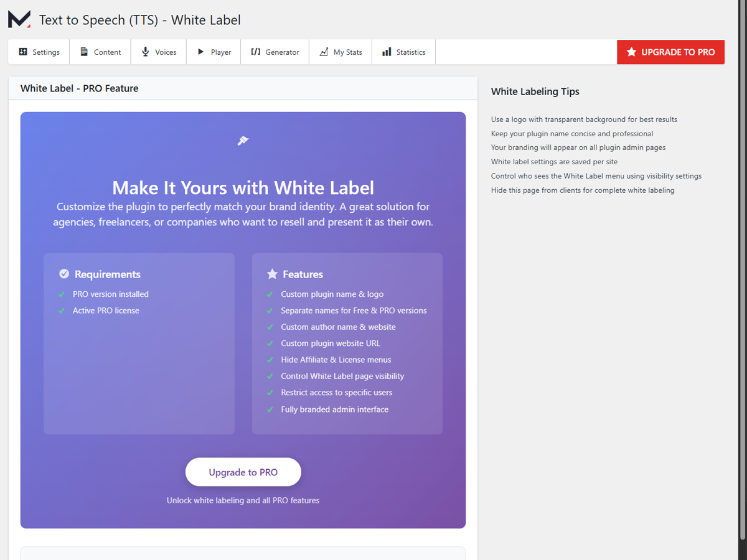Switch to the Voices tab
This screenshot has width=747, height=560.
tap(159, 52)
